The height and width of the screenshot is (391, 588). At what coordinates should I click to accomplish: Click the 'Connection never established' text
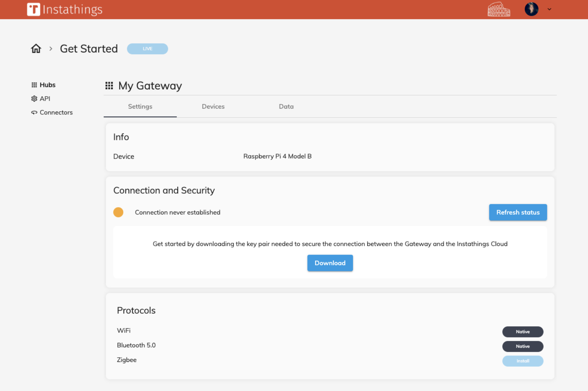[x=178, y=212]
